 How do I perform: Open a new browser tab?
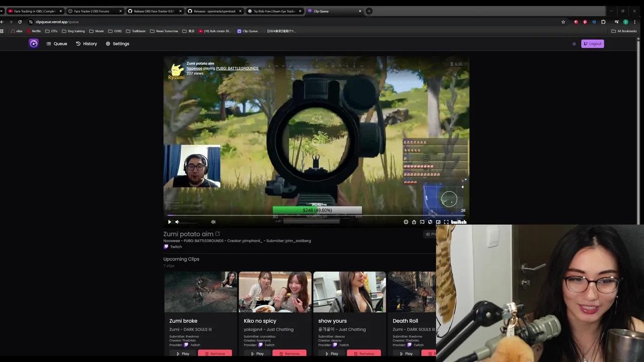pyautogui.click(x=369, y=11)
